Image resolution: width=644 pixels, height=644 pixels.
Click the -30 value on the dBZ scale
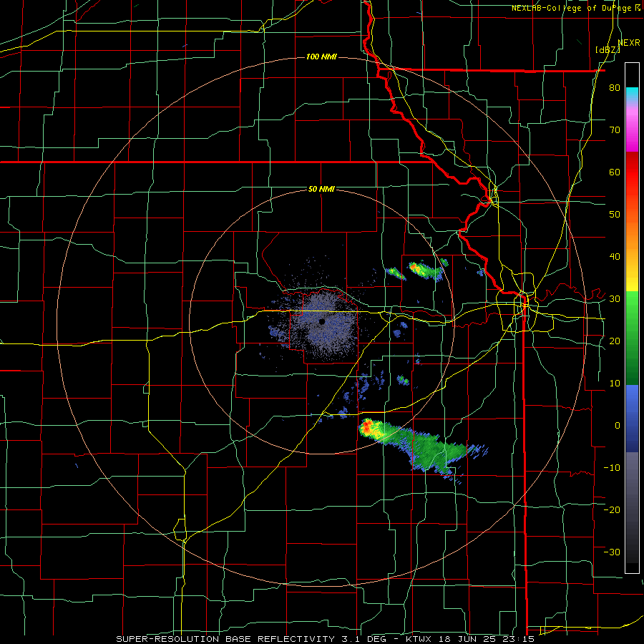pos(612,552)
